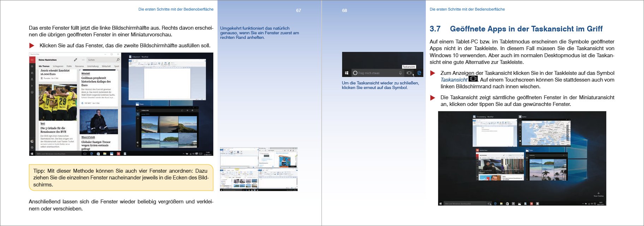Select the Wirtschaft tab in news app
Image resolution: width=644 pixels, height=226 pixels.
coord(106,66)
